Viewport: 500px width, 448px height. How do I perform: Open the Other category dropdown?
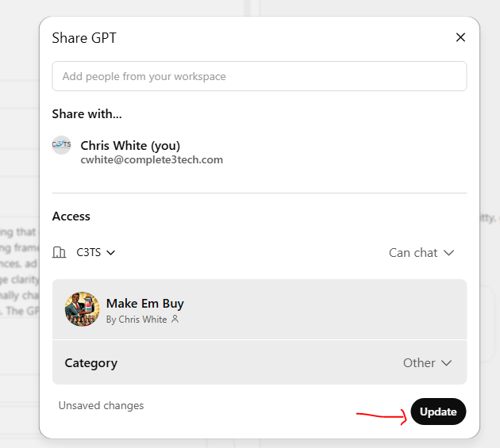427,362
